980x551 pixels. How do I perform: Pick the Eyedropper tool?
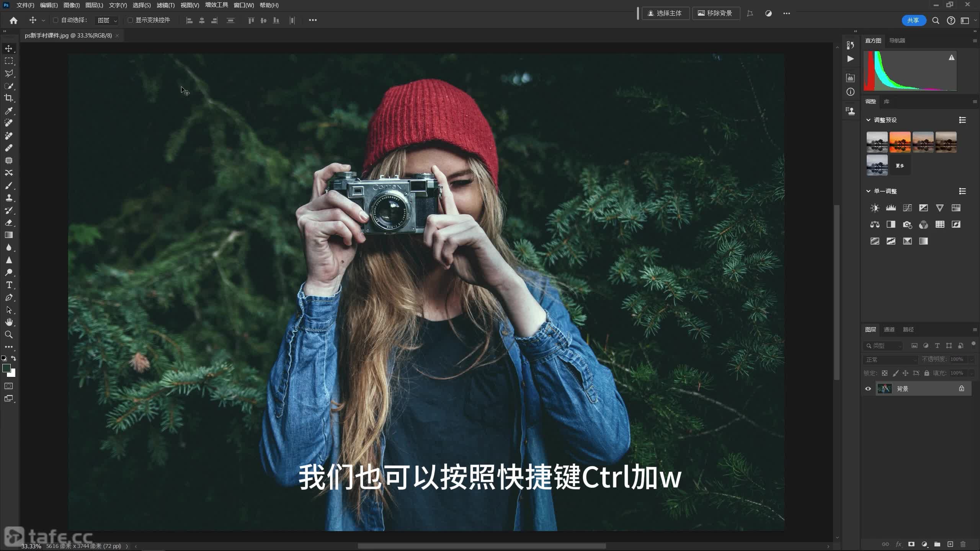pos(8,111)
